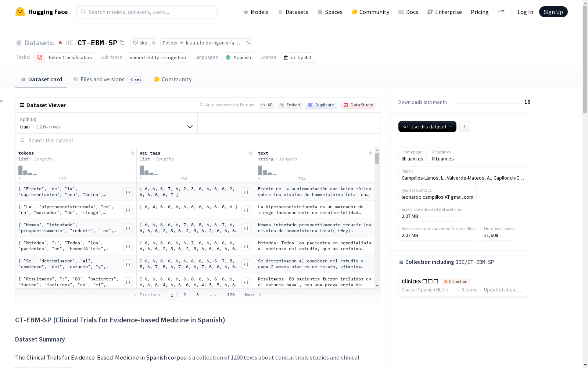The image size is (588, 368).
Task: Go to Datasets in top navigation
Action: click(x=293, y=12)
